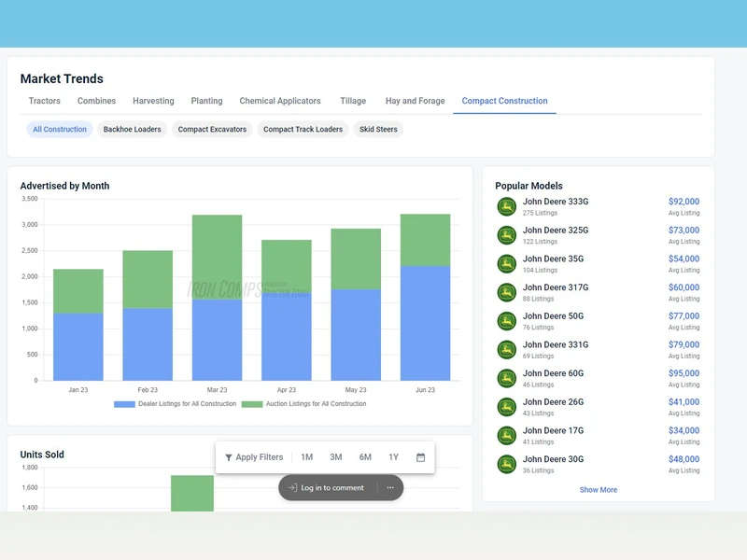Screen dimensions: 747x560
Task: Click the Mar 23 green auction bar
Action: [x=217, y=257]
